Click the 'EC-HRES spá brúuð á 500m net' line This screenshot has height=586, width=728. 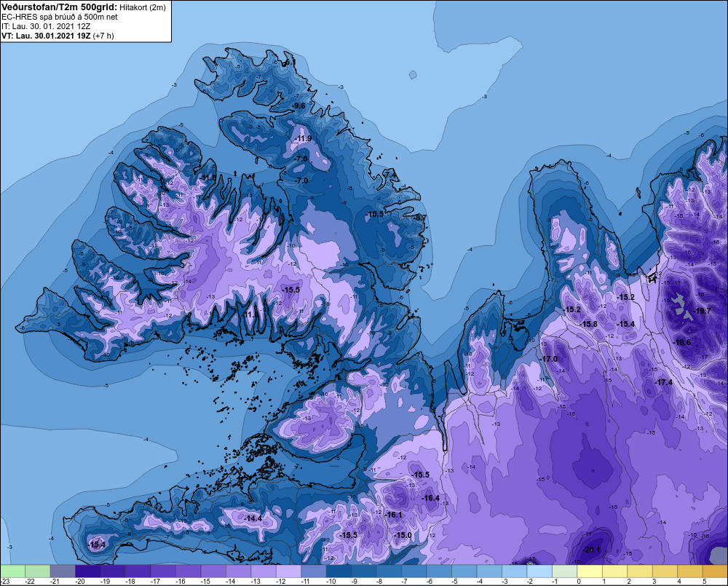point(60,17)
